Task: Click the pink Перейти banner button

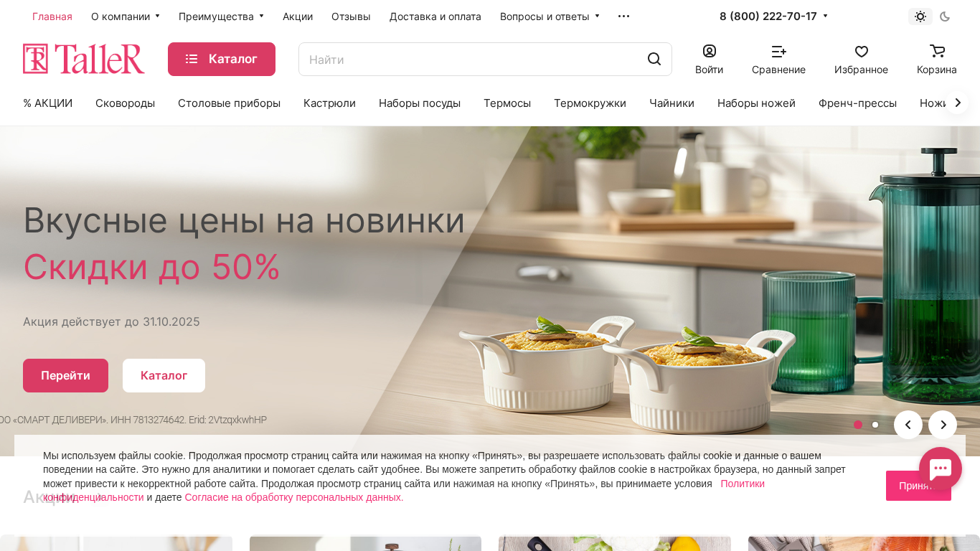Action: (65, 375)
